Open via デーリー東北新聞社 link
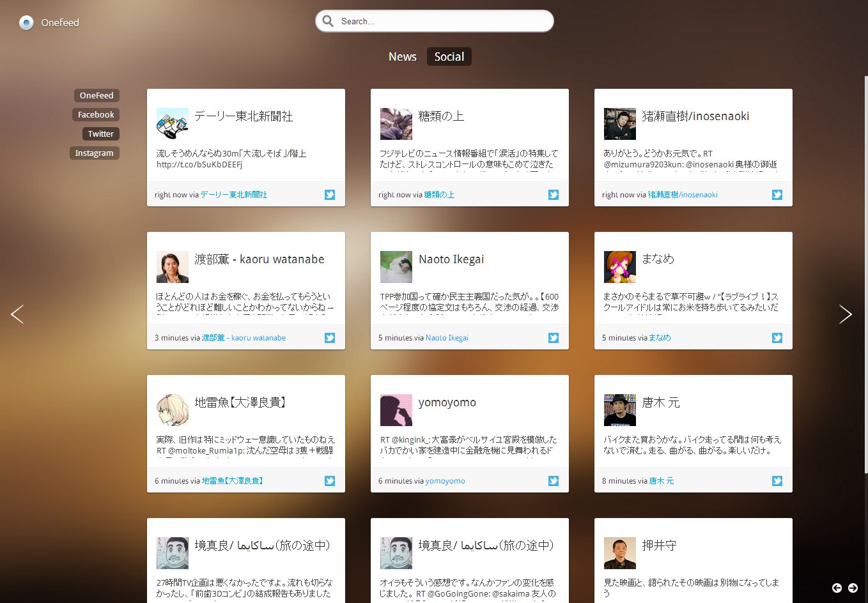Screen dimensions: 868x603 [234, 195]
